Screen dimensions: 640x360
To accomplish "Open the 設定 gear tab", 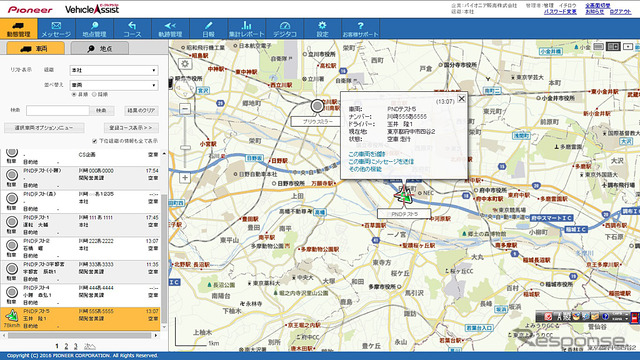I will (322, 29).
